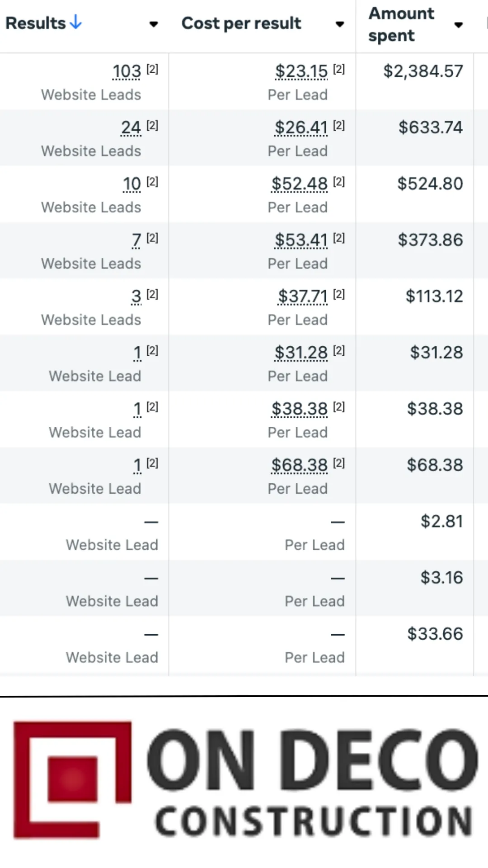
Task: Click the 103 Website Leads result value
Action: pyautogui.click(x=127, y=71)
